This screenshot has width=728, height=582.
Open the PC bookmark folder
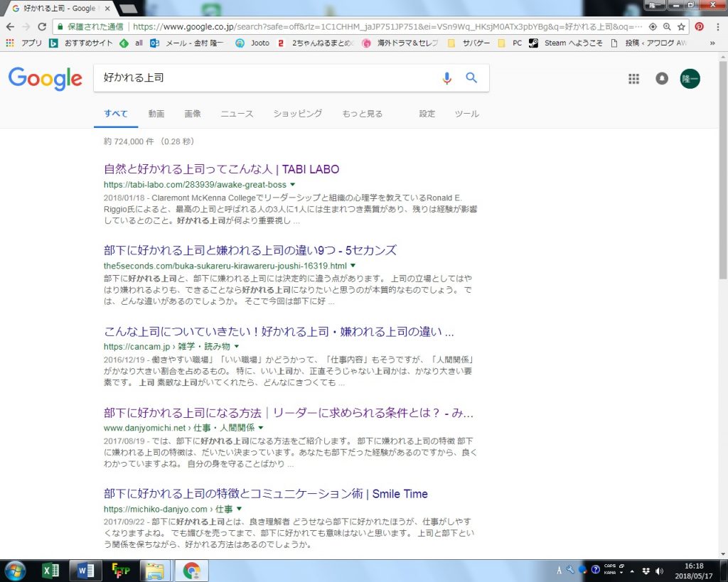tap(510, 43)
